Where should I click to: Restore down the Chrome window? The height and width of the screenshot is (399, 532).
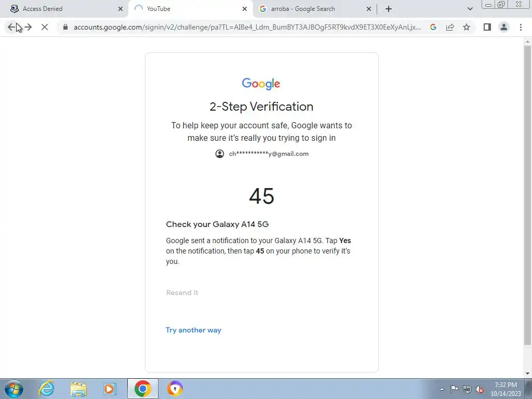501,5
